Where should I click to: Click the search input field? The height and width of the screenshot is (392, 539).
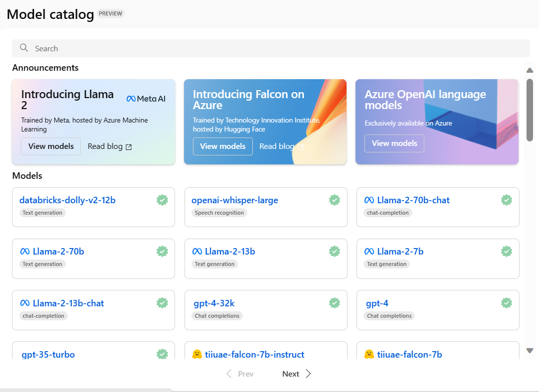click(199, 48)
